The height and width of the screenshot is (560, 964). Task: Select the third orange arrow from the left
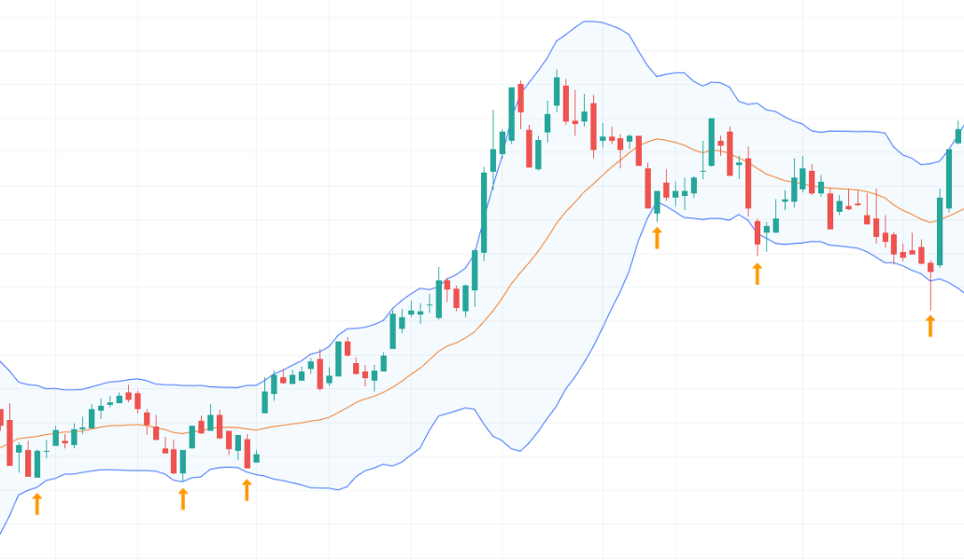point(247,490)
